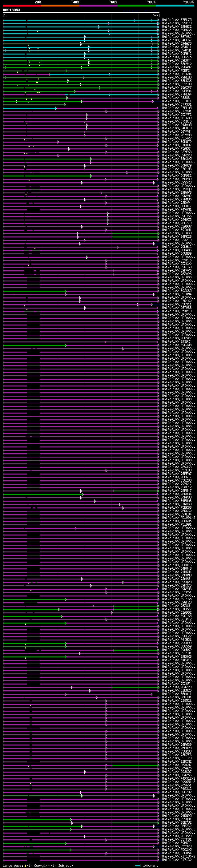The image size is (197, 868).
Task: Click the purple ~60% identity color bar
Action: pos(99,6)
